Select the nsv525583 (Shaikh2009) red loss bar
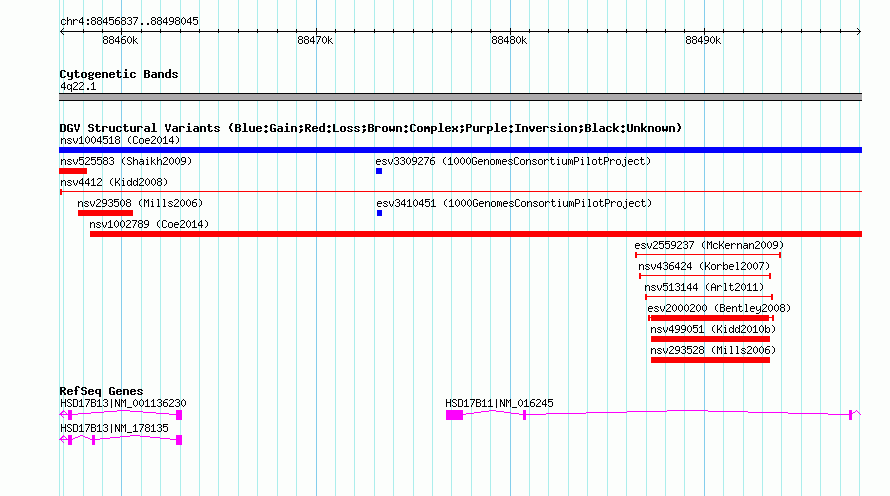 [x=73, y=171]
